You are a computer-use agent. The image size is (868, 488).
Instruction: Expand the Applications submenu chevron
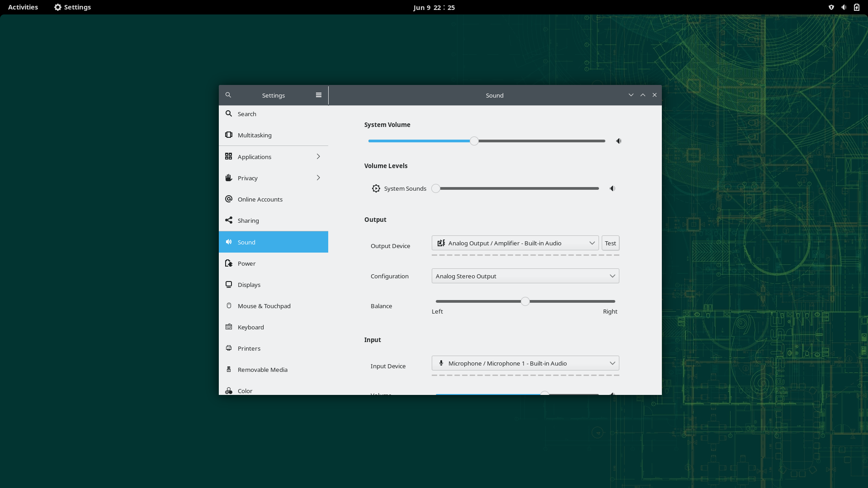(x=318, y=156)
